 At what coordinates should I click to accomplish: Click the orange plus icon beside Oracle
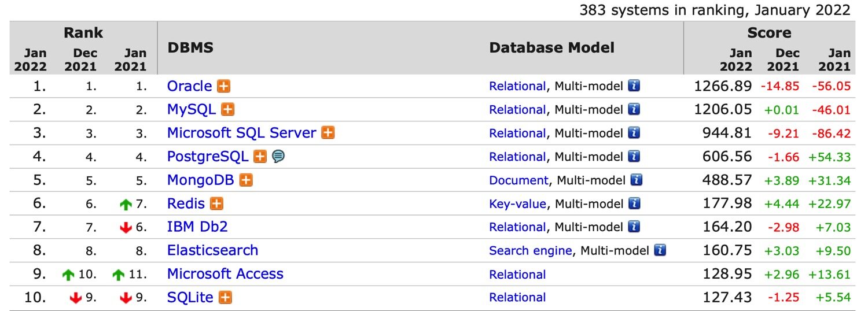(x=223, y=87)
